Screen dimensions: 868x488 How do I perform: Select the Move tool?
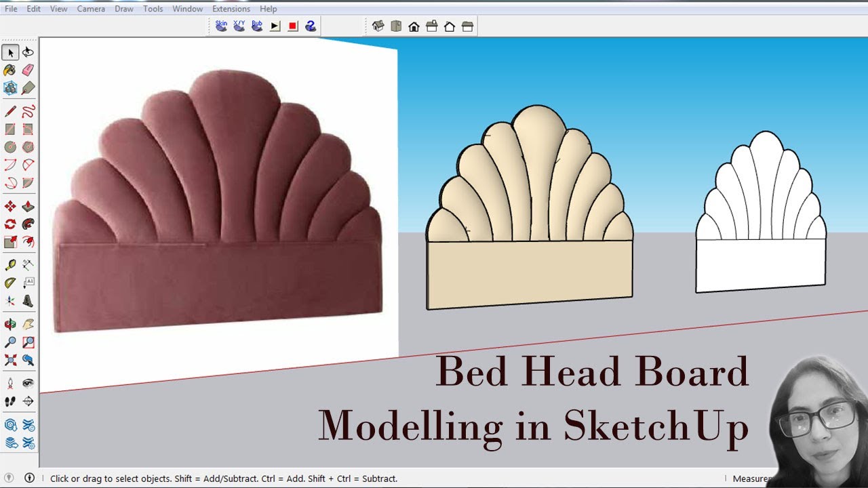(10, 206)
